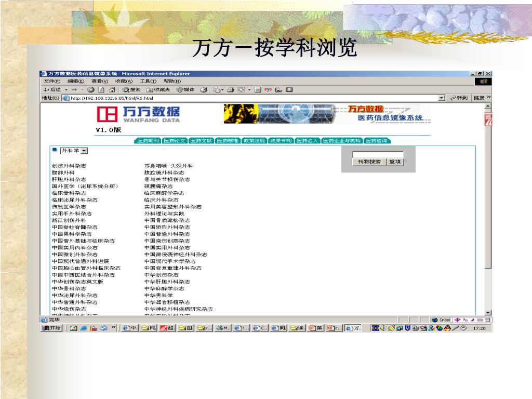
Task: Go to home page via Home icon
Action: pyautogui.click(x=112, y=89)
